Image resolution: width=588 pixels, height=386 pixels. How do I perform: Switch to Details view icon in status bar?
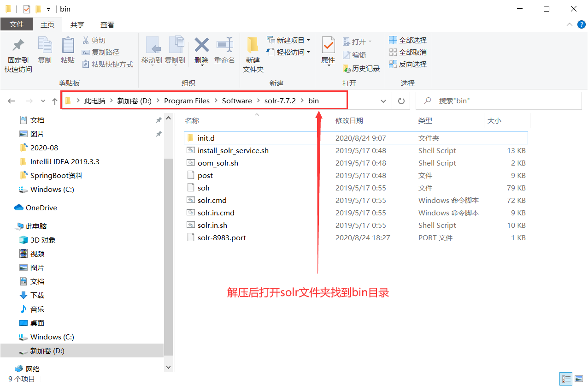click(565, 379)
